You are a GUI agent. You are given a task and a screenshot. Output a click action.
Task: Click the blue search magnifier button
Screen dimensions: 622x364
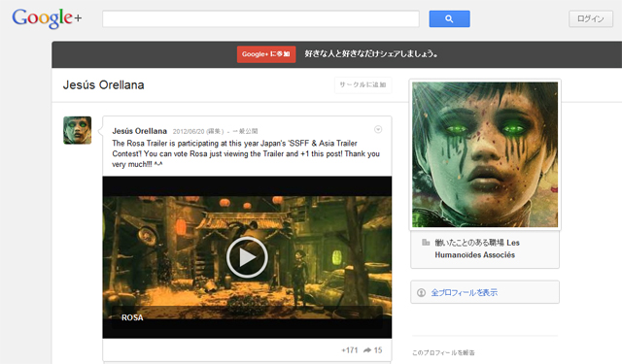coord(449,18)
